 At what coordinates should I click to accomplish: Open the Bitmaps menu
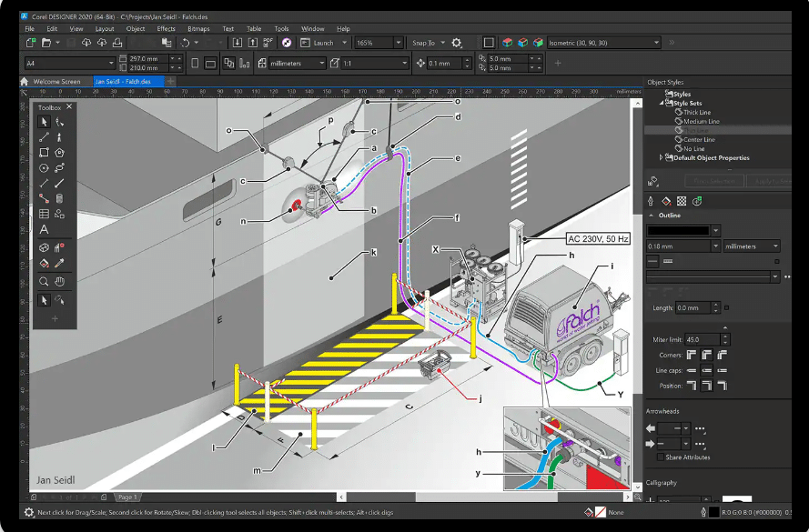tap(198, 29)
